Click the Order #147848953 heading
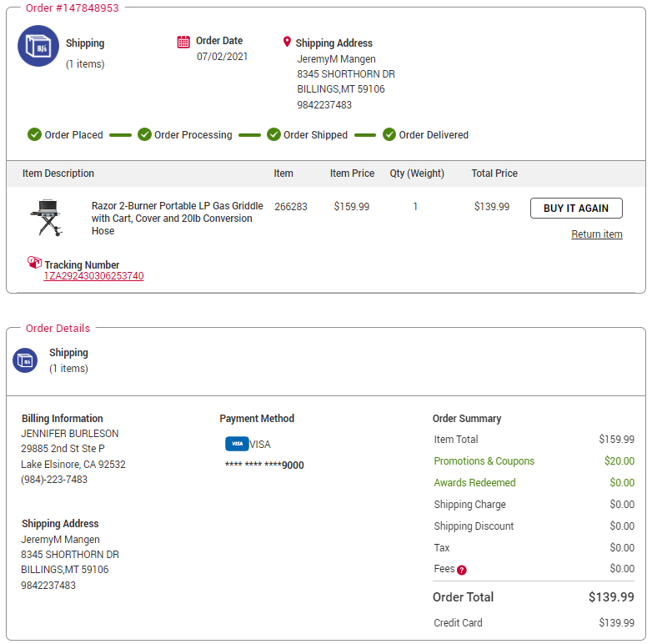The height and width of the screenshot is (644, 652). (73, 8)
